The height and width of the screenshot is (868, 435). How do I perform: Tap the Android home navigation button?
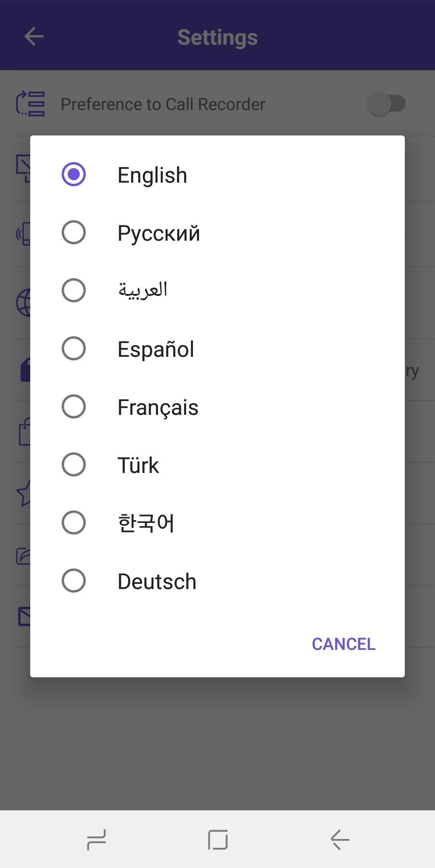(x=218, y=840)
